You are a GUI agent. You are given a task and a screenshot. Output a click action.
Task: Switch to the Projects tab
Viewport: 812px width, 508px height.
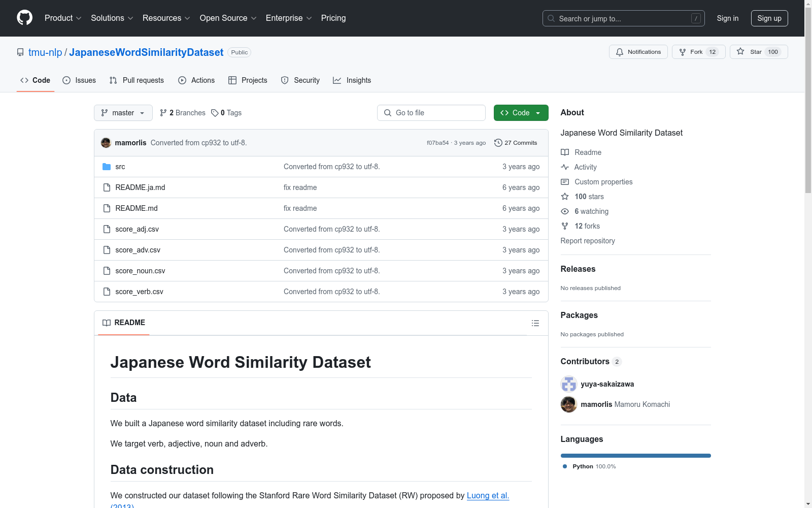[248, 80]
